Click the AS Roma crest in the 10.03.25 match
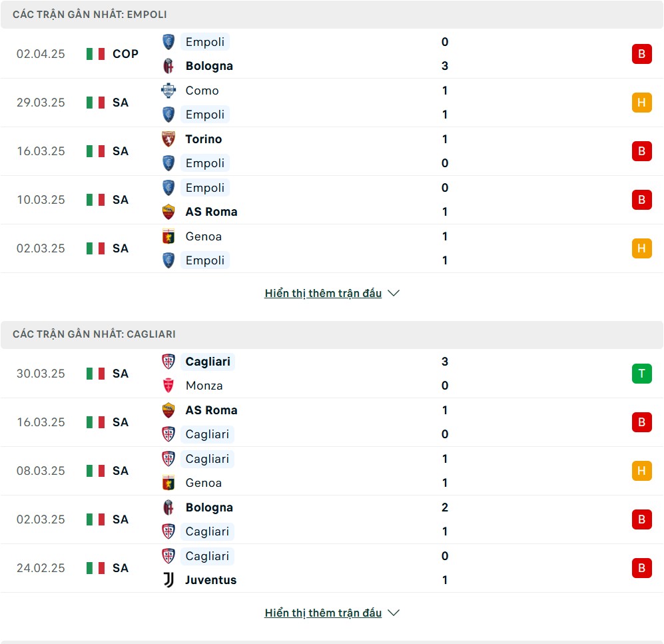The width and height of the screenshot is (664, 644). pyautogui.click(x=168, y=212)
